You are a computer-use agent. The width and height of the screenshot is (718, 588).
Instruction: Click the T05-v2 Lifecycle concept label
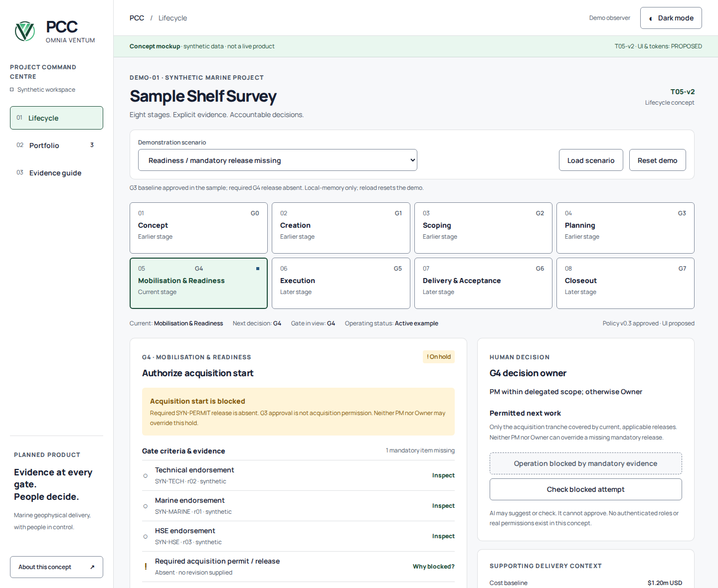[x=670, y=97]
